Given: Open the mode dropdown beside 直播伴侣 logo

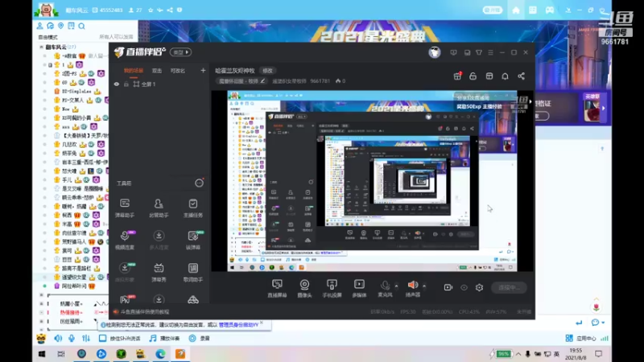Looking at the screenshot, I should click(x=180, y=52).
